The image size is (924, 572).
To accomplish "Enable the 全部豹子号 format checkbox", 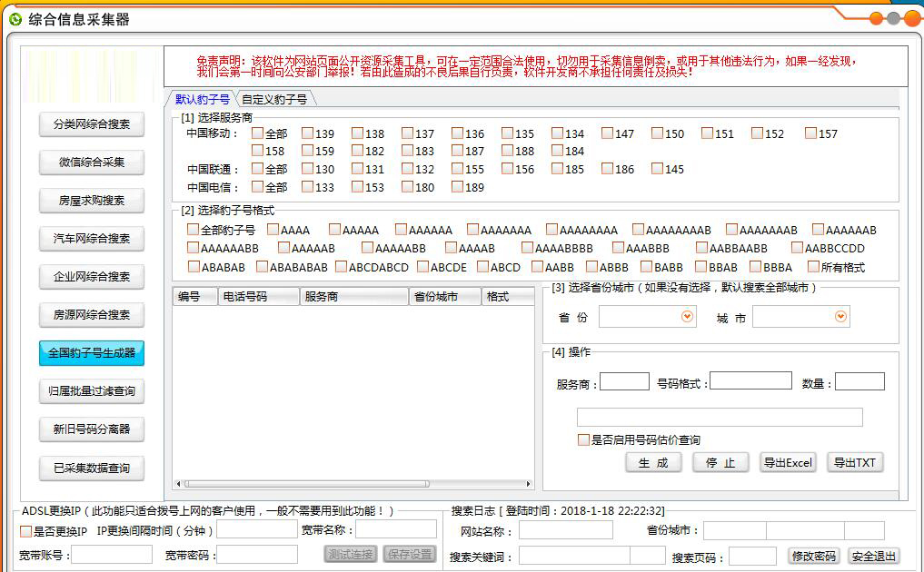I will tap(193, 230).
